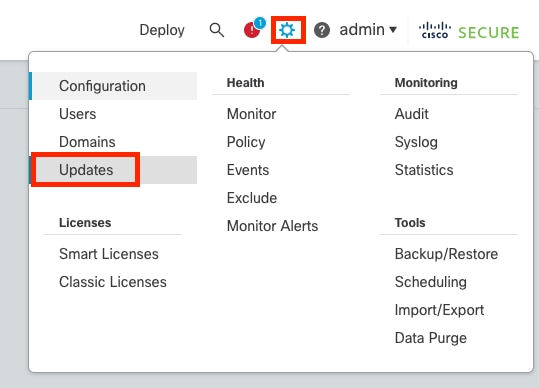Open Health Policy entry

click(246, 142)
